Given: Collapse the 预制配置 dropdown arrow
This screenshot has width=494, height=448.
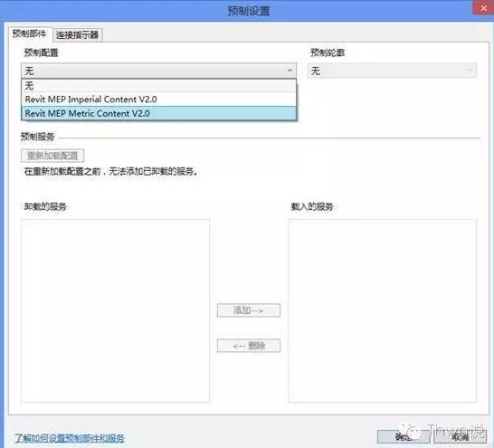Looking at the screenshot, I should 290,71.
